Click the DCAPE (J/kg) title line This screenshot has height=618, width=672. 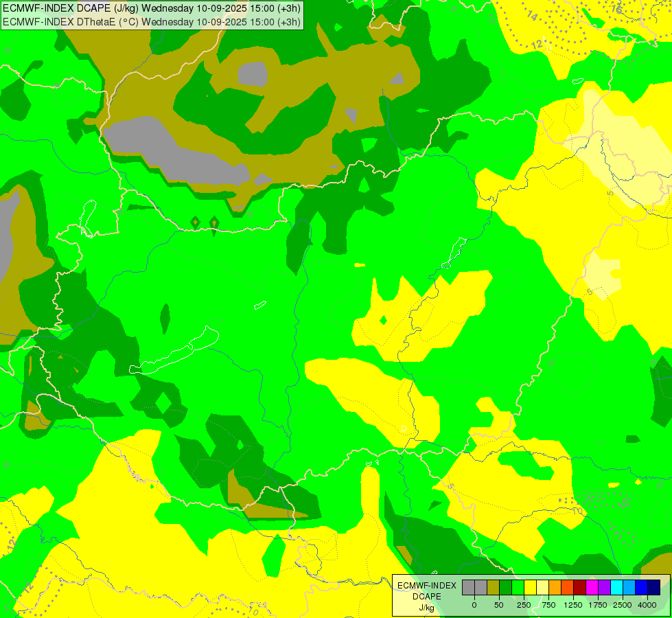[x=152, y=8]
